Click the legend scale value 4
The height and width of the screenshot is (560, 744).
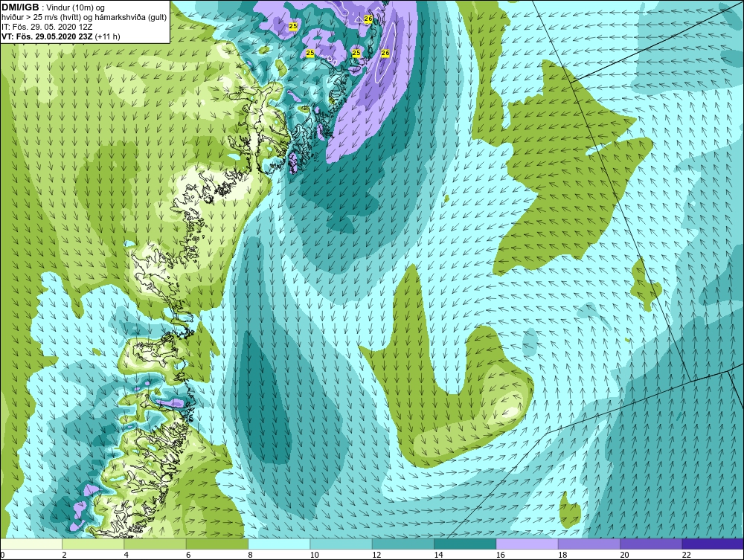coord(126,556)
